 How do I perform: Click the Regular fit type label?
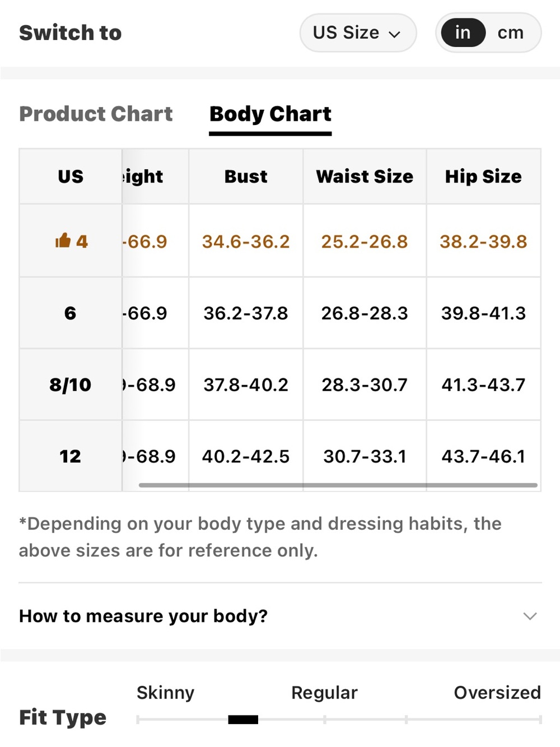(324, 693)
